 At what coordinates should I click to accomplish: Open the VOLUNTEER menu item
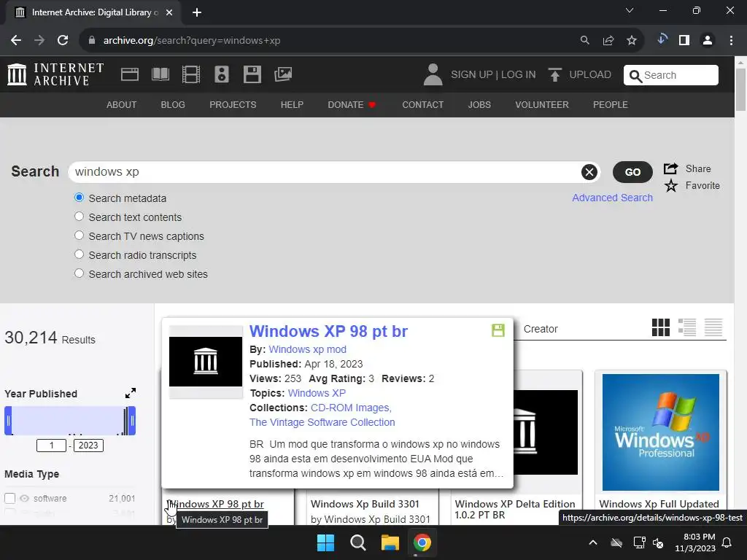[x=542, y=105]
